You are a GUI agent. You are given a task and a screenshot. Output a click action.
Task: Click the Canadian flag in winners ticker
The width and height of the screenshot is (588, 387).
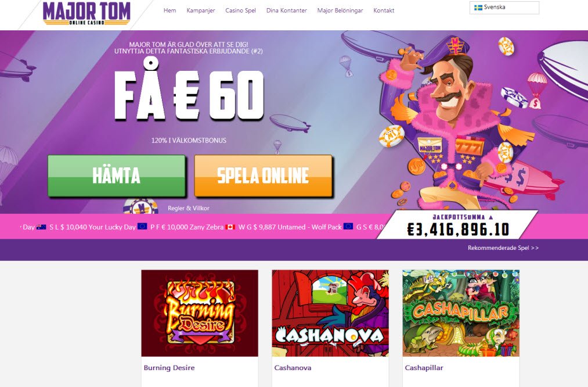pos(230,227)
